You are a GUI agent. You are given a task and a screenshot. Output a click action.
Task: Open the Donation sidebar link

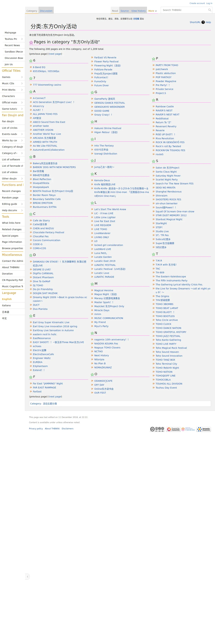click(7, 274)
